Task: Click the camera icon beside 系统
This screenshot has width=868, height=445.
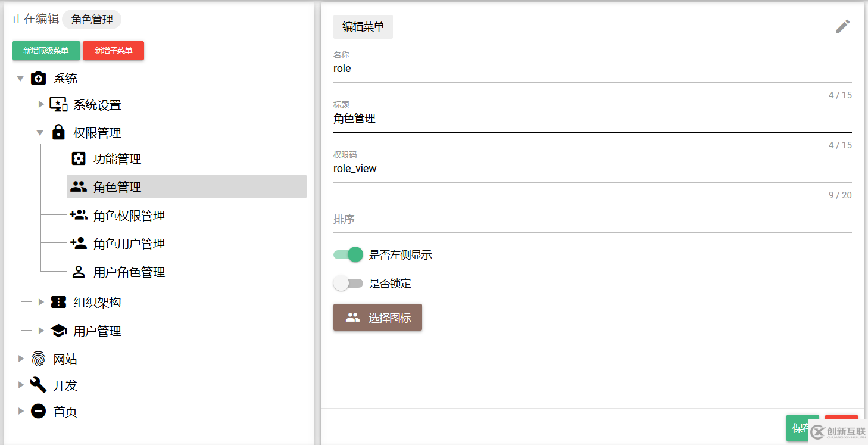Action: (38, 78)
